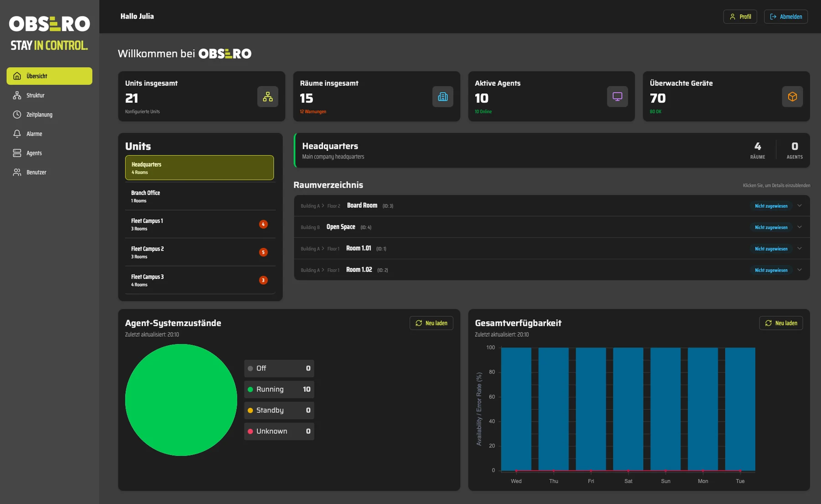Click the 12 Warnungen text
The image size is (821, 504).
(x=313, y=112)
